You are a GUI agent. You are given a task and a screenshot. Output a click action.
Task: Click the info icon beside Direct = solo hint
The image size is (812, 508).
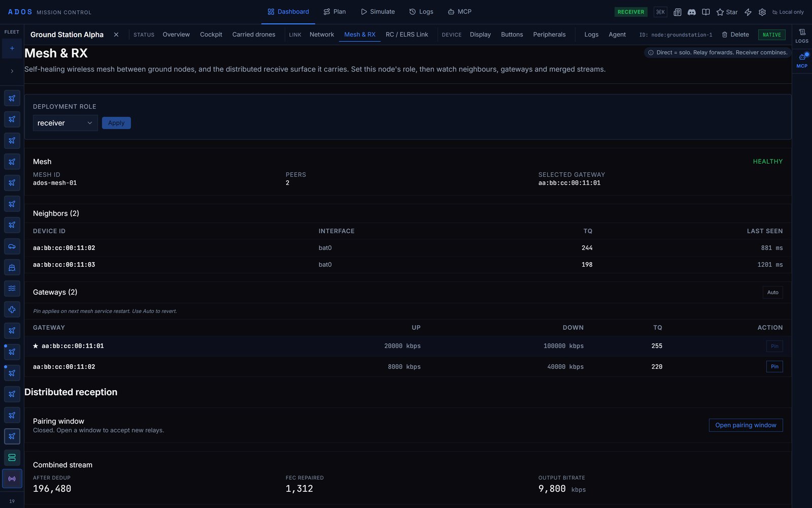tap(651, 53)
